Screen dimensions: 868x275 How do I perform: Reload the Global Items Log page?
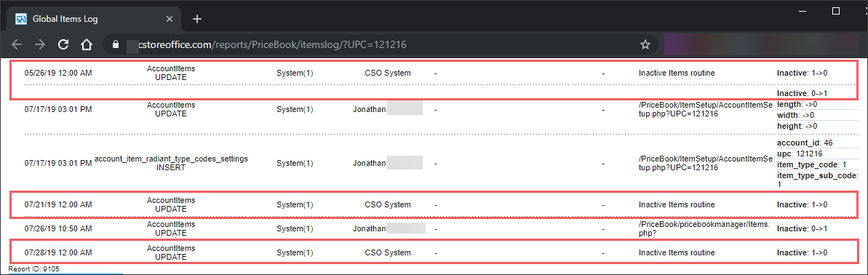(63, 45)
